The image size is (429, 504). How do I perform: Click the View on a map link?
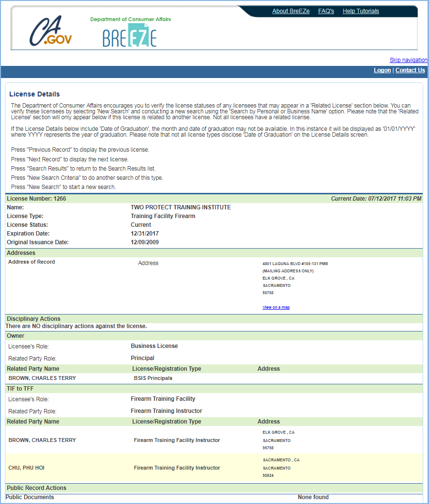tap(276, 307)
